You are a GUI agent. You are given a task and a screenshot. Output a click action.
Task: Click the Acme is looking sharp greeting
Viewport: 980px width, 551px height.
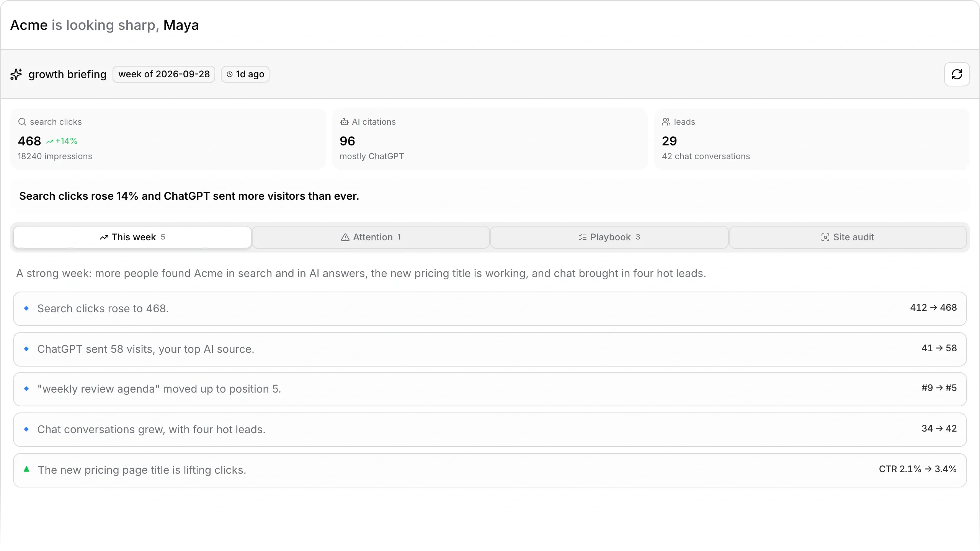point(104,25)
